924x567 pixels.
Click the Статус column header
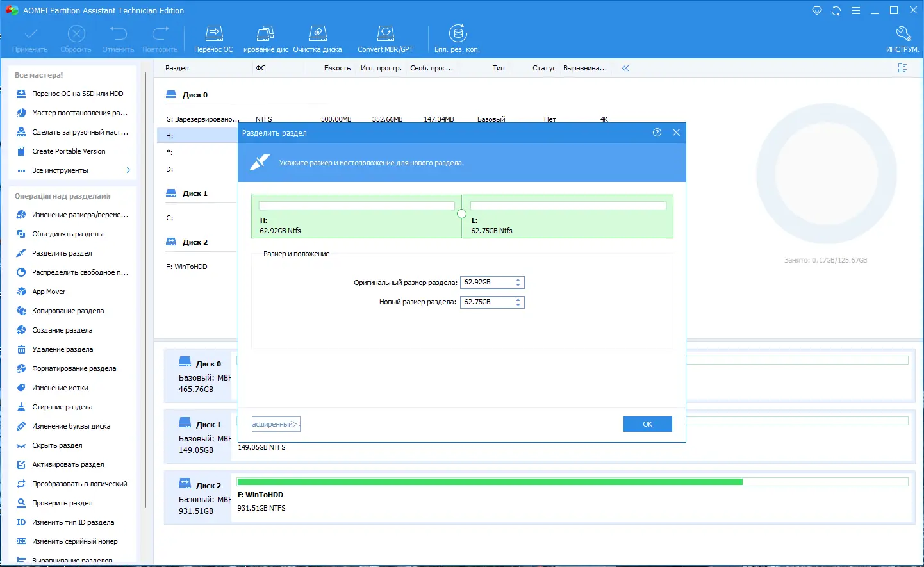(x=544, y=68)
